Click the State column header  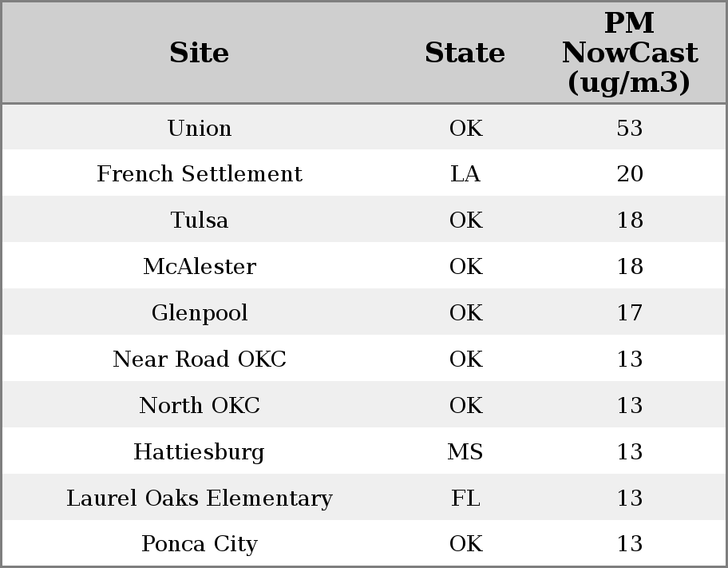coord(465,53)
